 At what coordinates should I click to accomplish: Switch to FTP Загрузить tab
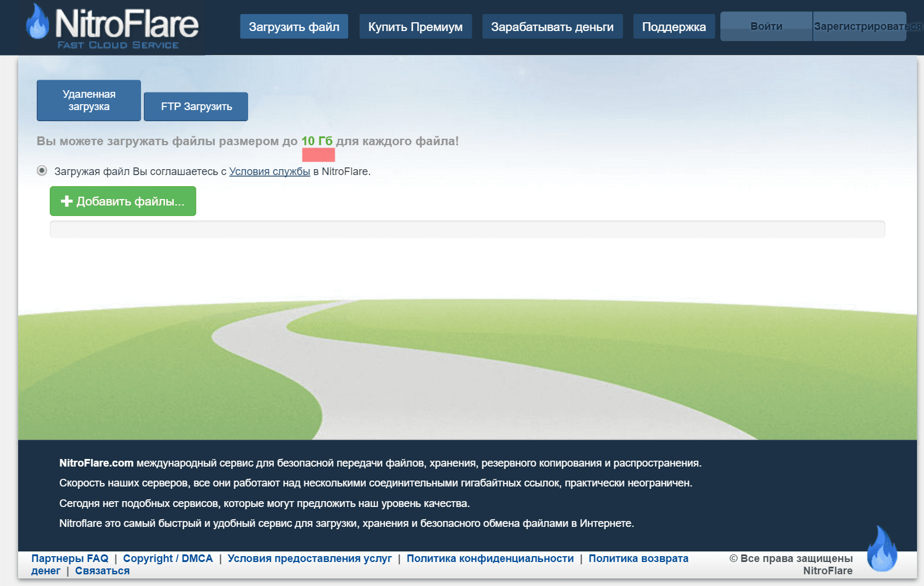[x=196, y=107]
